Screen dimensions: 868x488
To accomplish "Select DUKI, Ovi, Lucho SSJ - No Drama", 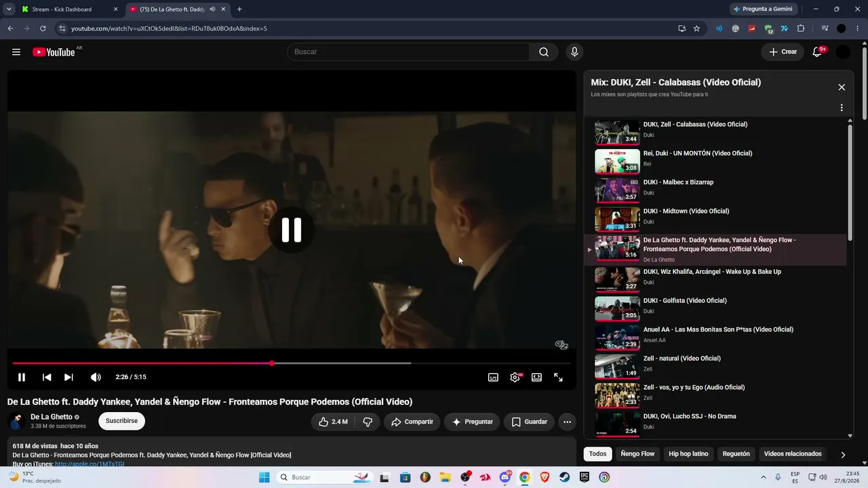I will (716, 424).
